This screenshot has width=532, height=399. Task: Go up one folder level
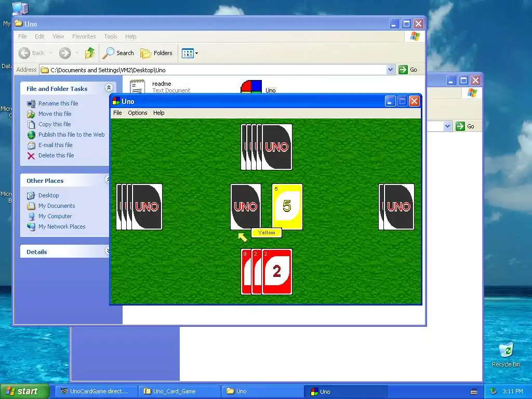point(89,53)
